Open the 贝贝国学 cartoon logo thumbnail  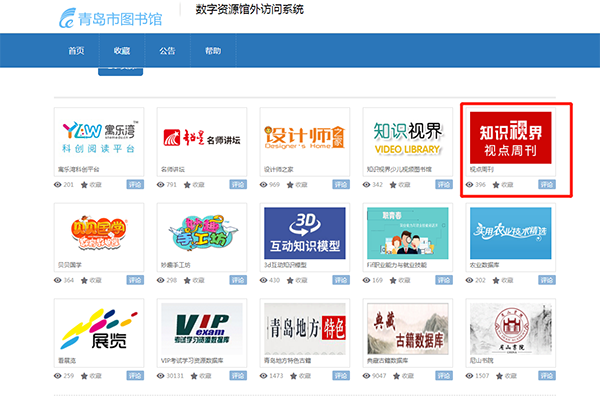click(x=99, y=233)
